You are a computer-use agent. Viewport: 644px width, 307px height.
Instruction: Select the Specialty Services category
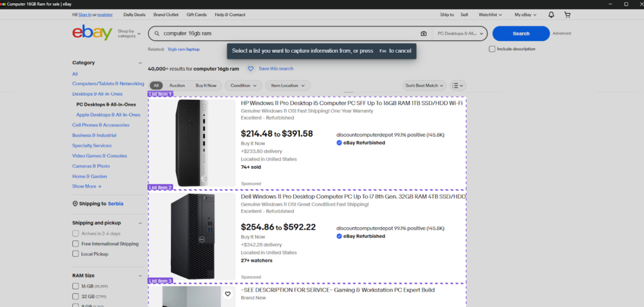click(x=92, y=145)
